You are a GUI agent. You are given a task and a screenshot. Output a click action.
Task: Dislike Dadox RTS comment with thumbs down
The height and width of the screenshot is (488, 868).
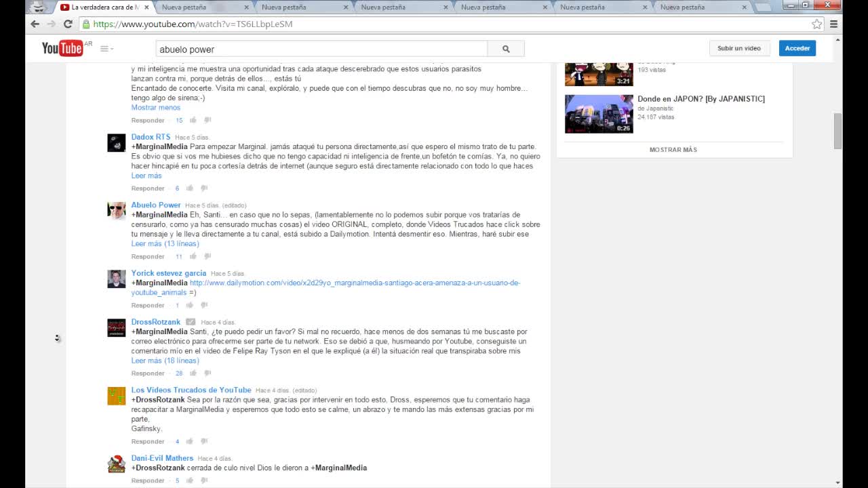click(204, 188)
